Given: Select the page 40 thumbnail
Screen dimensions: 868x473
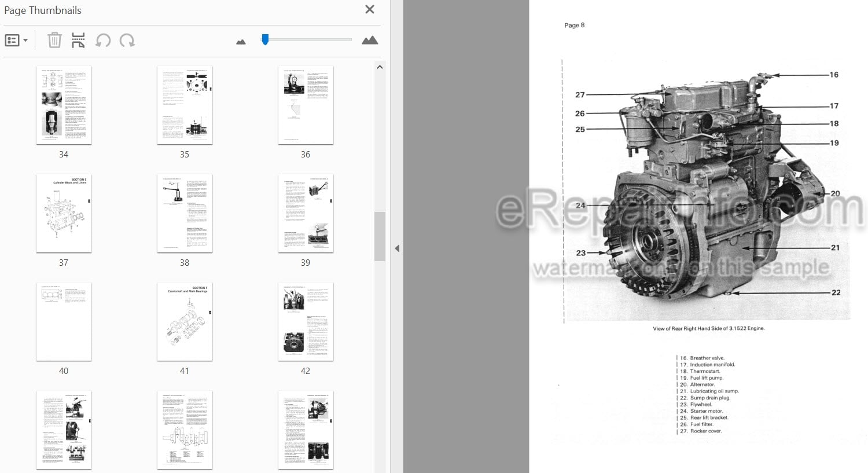Looking at the screenshot, I should (64, 321).
